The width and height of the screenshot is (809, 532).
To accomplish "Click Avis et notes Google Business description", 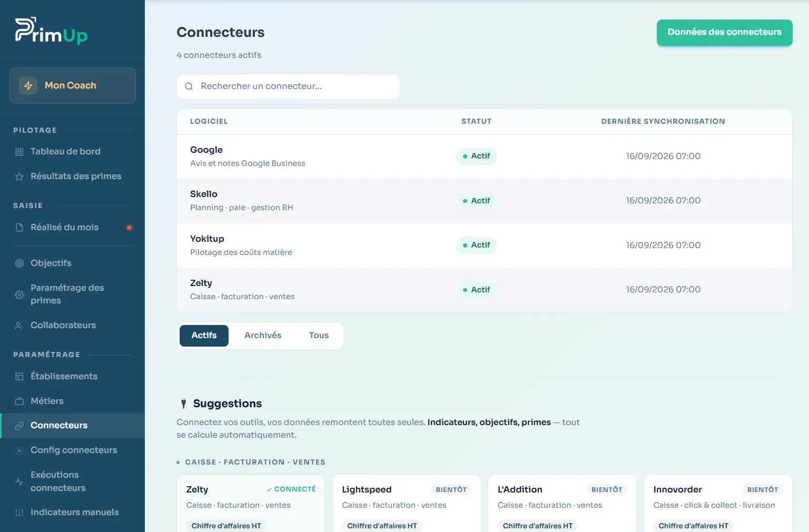I will tap(248, 164).
